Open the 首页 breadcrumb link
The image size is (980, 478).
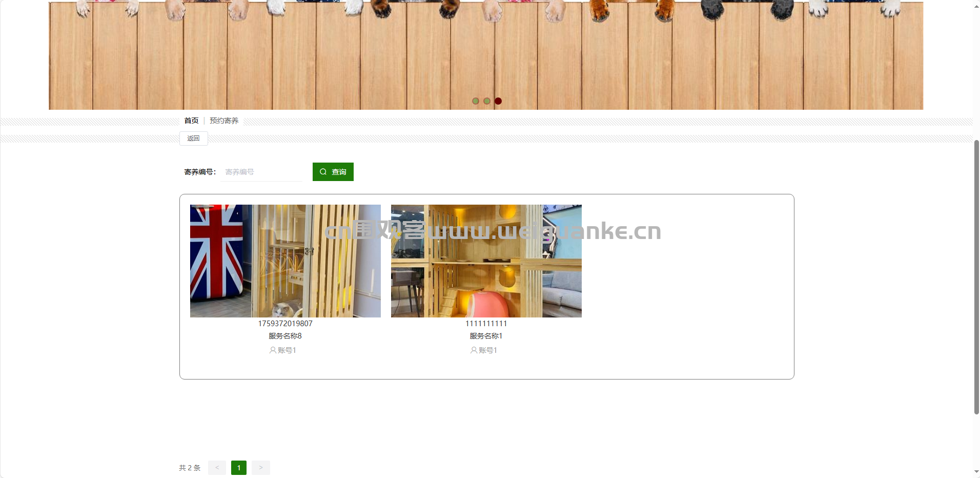pyautogui.click(x=191, y=121)
